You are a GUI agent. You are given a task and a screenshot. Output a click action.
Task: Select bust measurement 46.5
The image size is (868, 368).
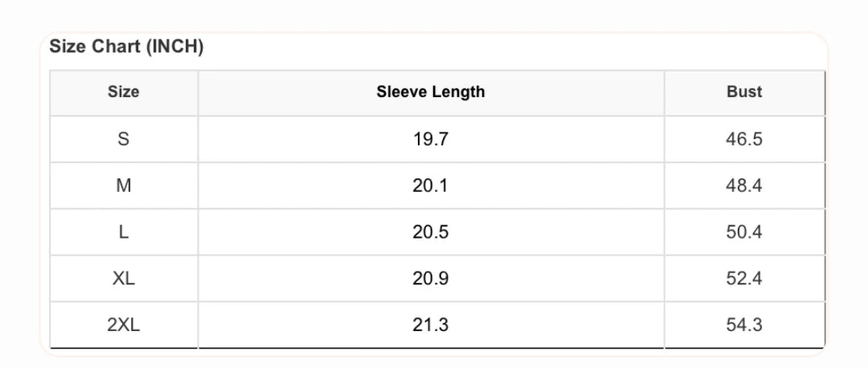click(x=744, y=139)
